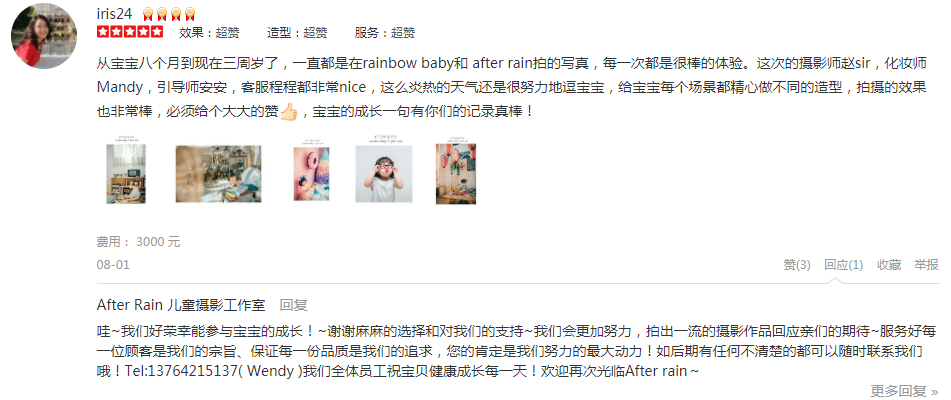
Task: Open first review photo of room scene
Action: pos(126,168)
